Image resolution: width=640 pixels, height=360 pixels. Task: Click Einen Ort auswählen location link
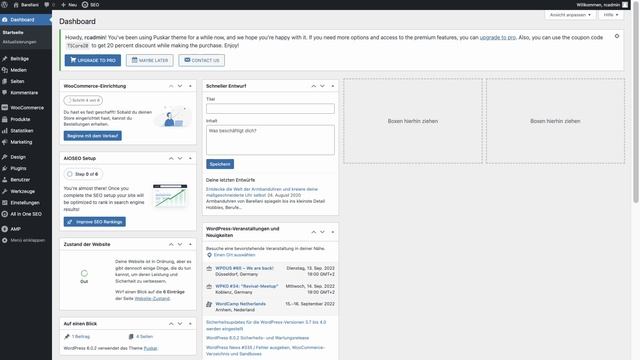click(x=234, y=255)
